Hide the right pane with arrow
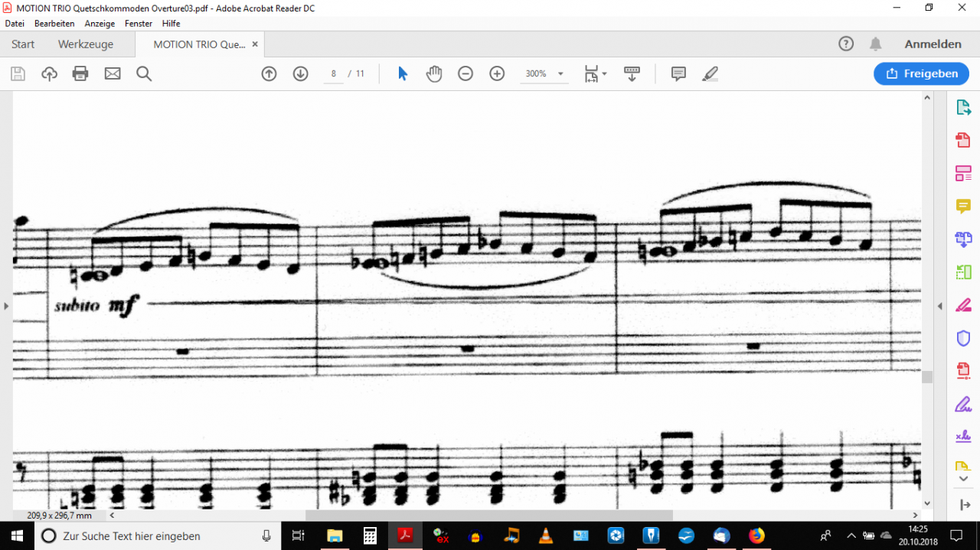980x550 pixels. pyautogui.click(x=940, y=306)
